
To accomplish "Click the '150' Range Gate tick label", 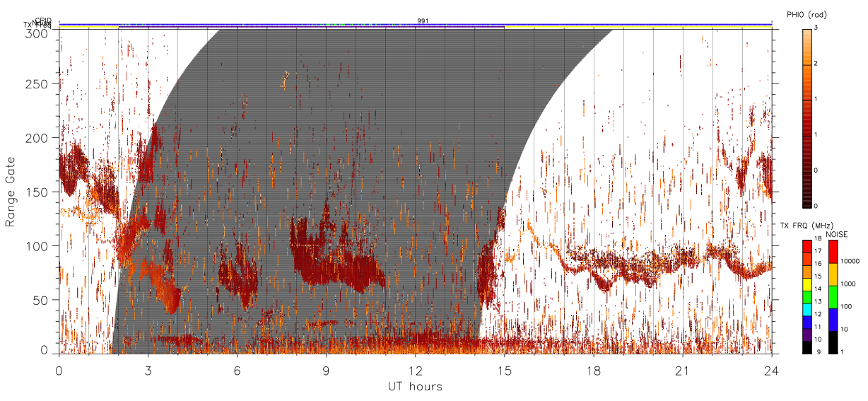I will coord(37,192).
